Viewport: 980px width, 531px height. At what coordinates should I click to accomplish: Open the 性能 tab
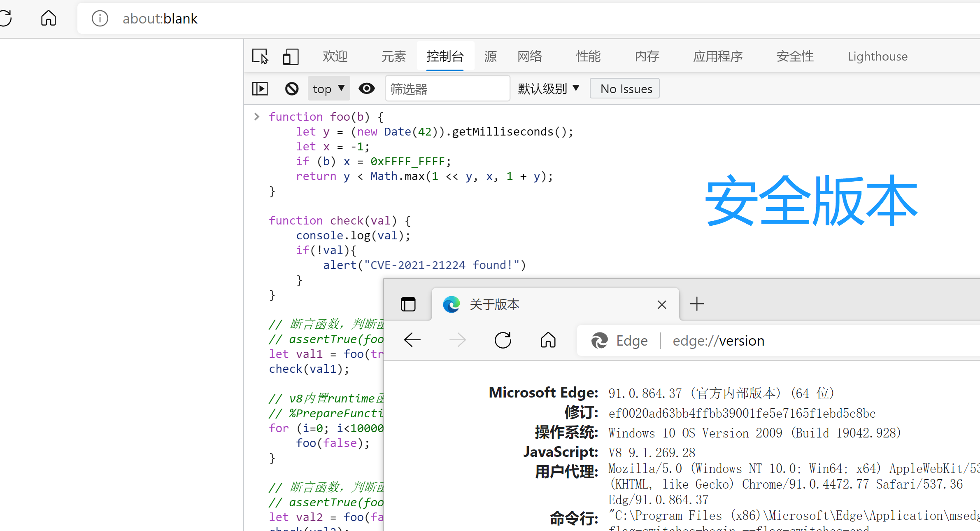pyautogui.click(x=588, y=56)
